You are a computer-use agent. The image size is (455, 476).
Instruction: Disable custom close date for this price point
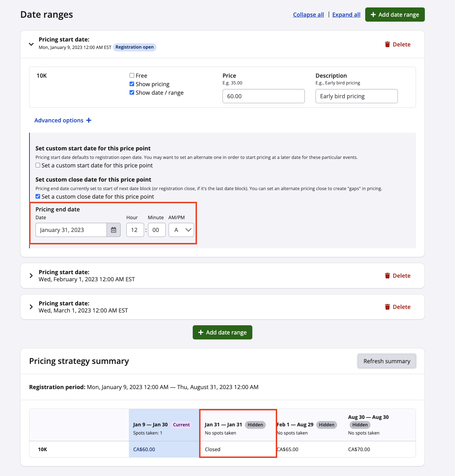(x=38, y=197)
